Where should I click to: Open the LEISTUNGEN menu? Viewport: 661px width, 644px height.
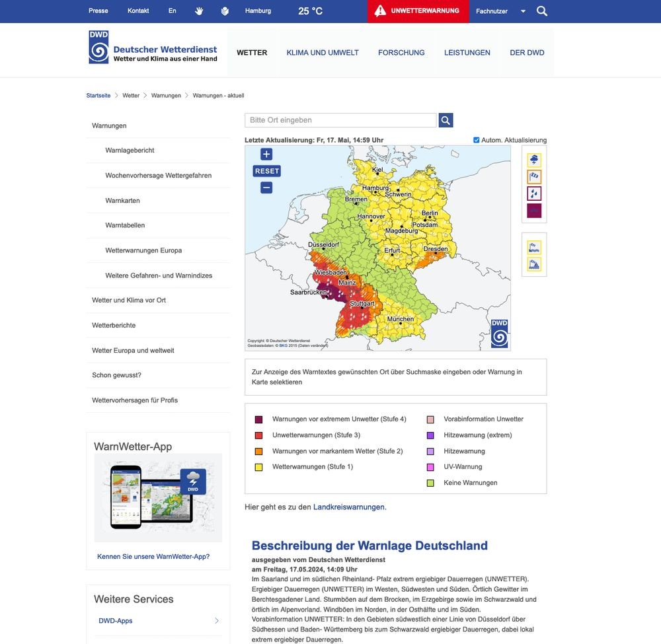[467, 53]
